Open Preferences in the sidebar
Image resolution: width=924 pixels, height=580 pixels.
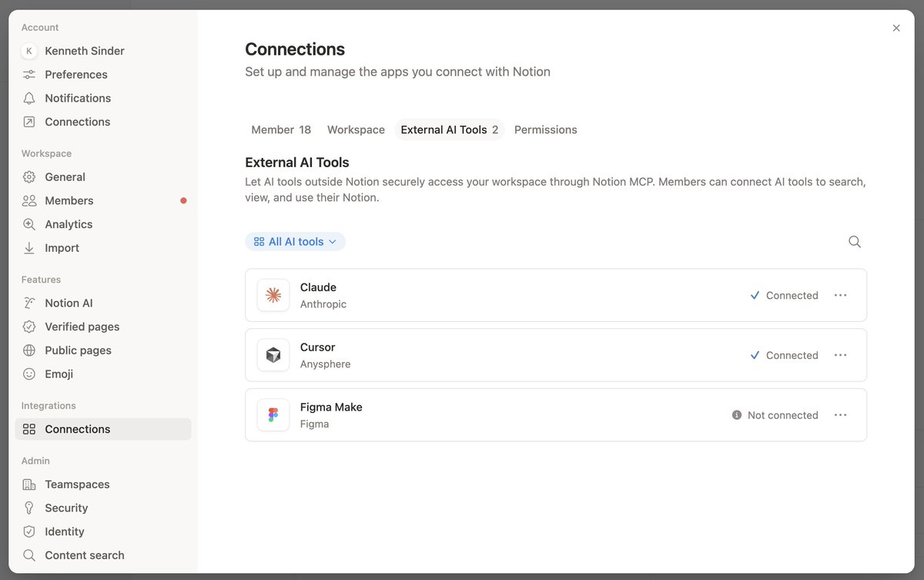click(x=103, y=75)
